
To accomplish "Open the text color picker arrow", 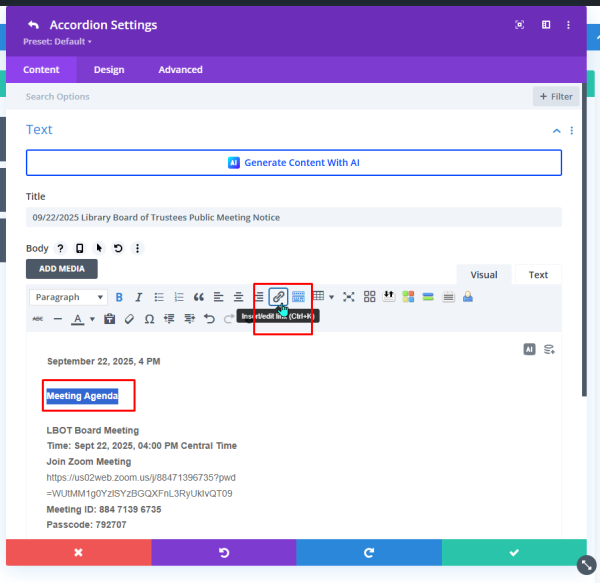I will [x=93, y=320].
